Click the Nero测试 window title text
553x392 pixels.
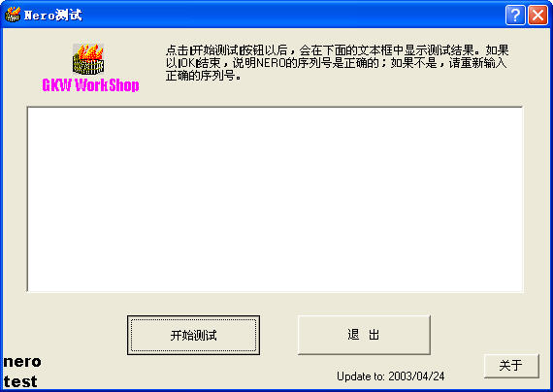(x=53, y=16)
